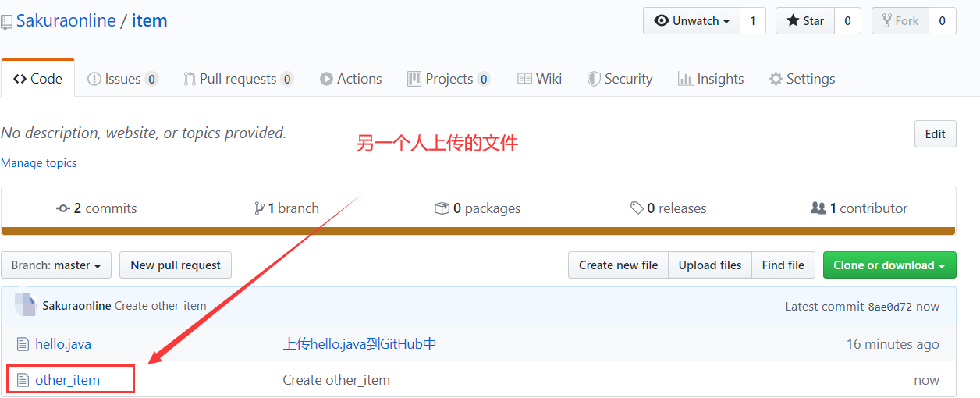Click the branch fork icon
Image resolution: width=980 pixels, height=398 pixels.
pyautogui.click(x=259, y=208)
